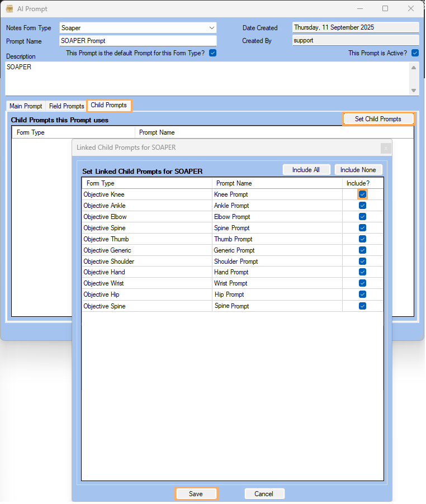Close the Linked Child Prompts dialog

click(385, 148)
